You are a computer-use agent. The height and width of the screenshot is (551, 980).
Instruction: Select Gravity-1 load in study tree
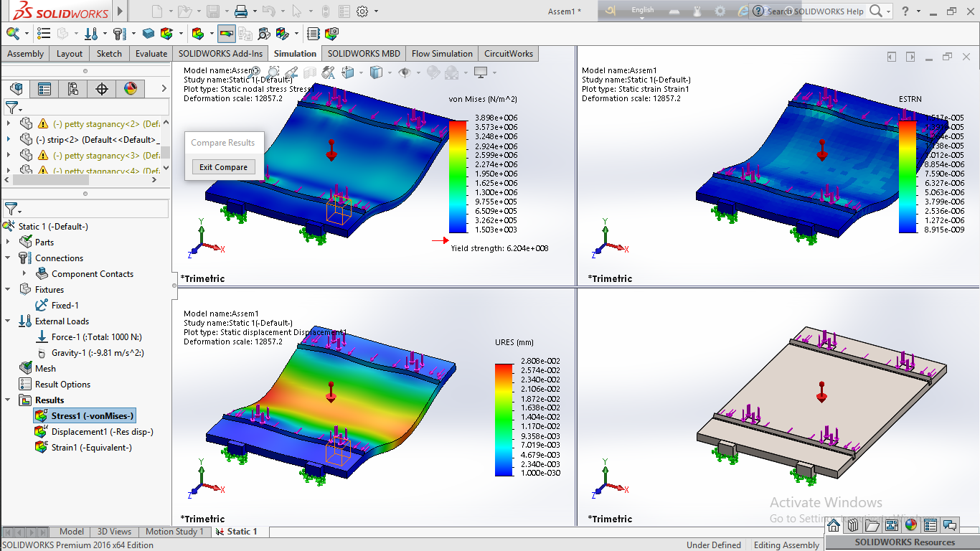(89, 353)
